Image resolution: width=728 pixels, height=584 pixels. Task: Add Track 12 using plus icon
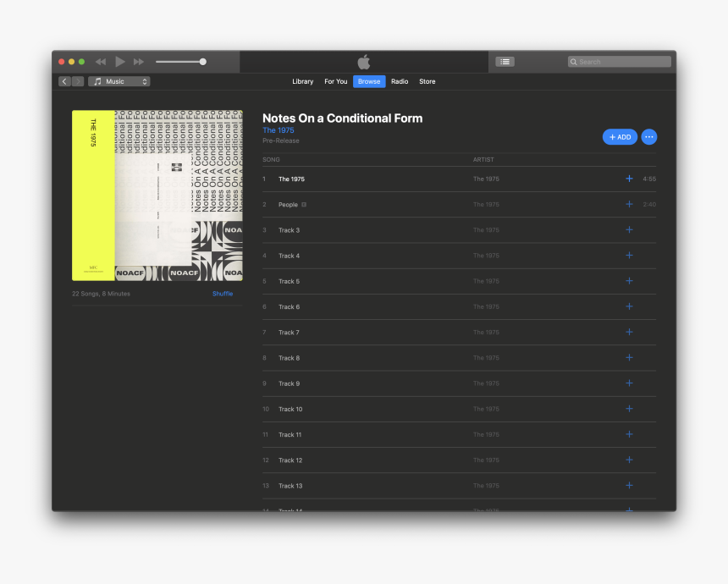pos(629,460)
